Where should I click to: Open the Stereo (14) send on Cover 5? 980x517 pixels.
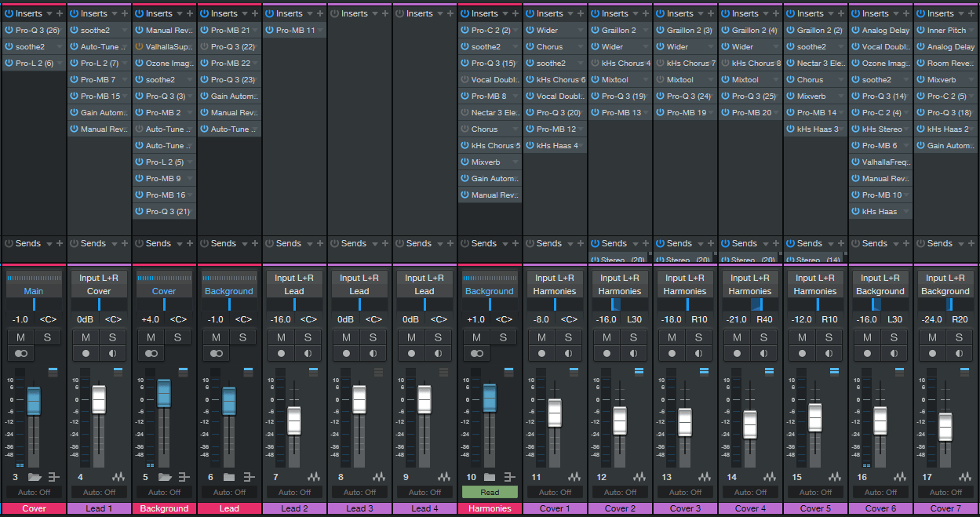tap(815, 259)
